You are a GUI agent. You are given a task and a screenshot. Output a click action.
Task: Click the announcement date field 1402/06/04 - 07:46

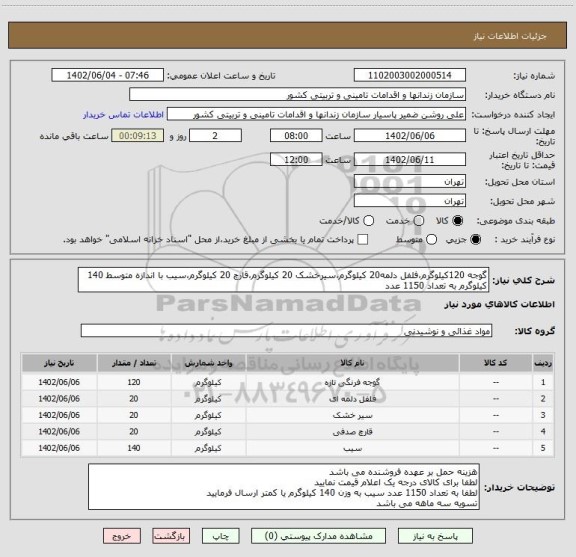pyautogui.click(x=108, y=75)
